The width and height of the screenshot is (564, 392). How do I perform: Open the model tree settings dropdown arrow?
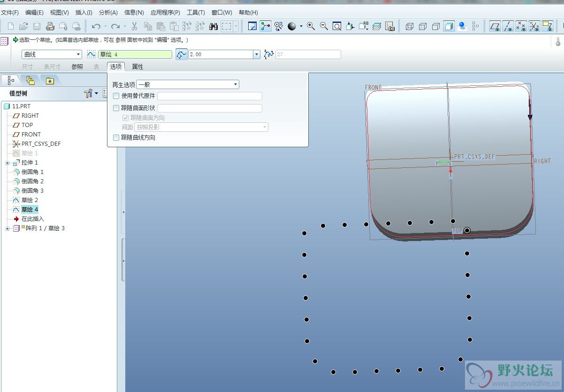click(97, 93)
